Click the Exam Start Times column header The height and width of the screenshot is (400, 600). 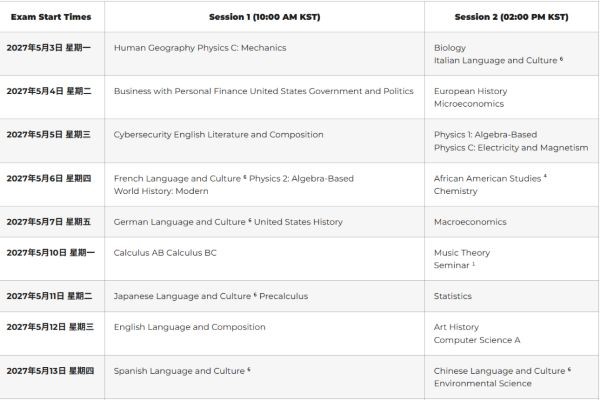point(51,17)
